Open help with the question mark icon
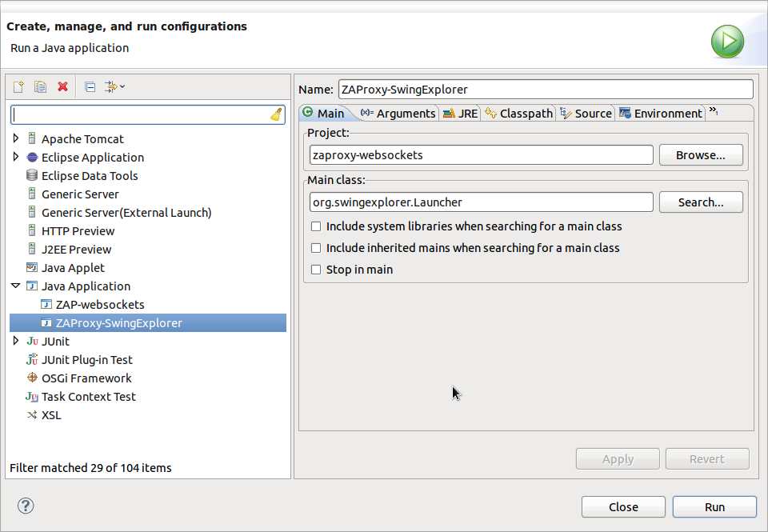768x532 pixels. click(26, 506)
